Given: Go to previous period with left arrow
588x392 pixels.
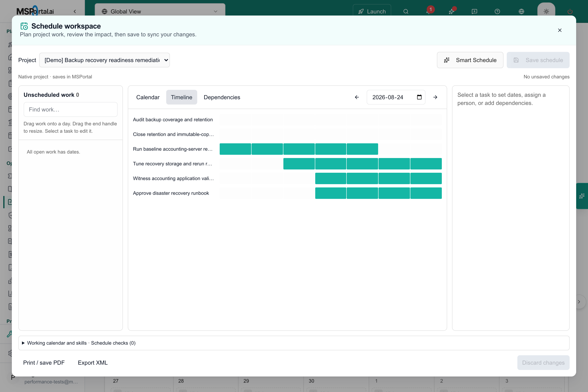Looking at the screenshot, I should [x=357, y=97].
